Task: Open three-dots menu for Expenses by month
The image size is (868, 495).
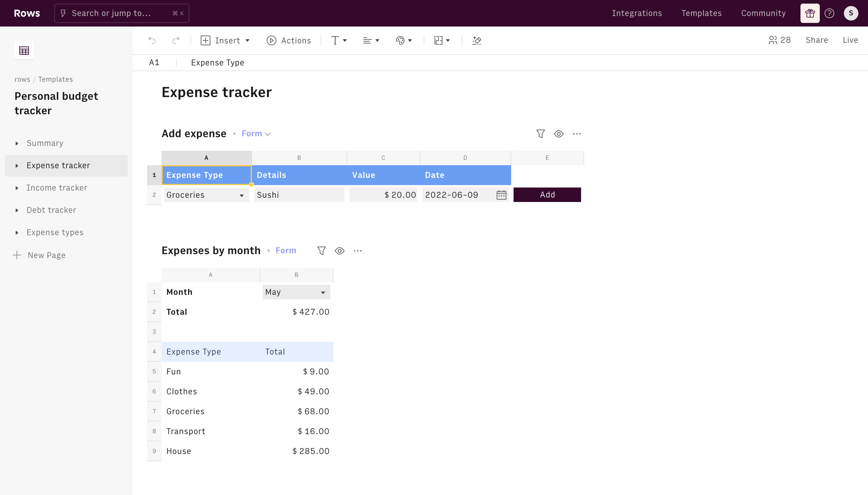Action: (x=357, y=251)
